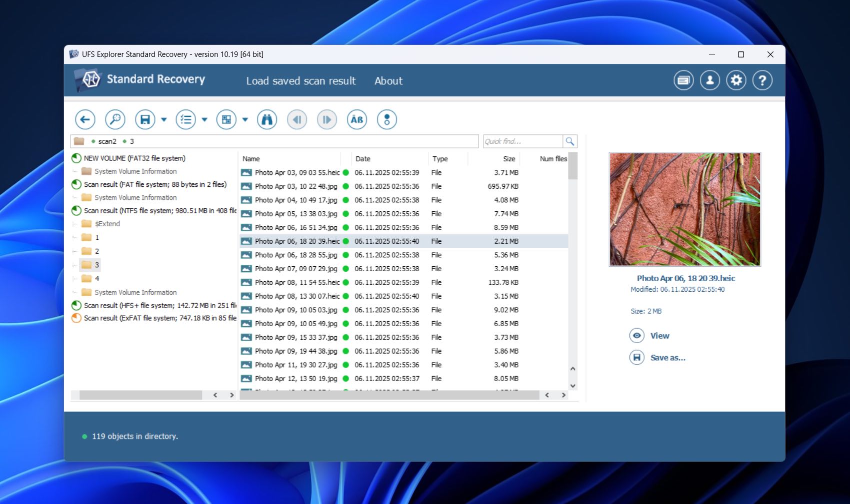This screenshot has width=850, height=504.
Task: Open the find files binoculars icon
Action: pyautogui.click(x=267, y=119)
